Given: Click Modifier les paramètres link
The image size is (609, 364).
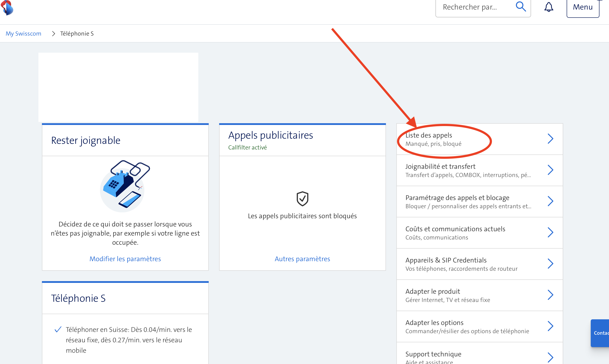Looking at the screenshot, I should coord(125,259).
